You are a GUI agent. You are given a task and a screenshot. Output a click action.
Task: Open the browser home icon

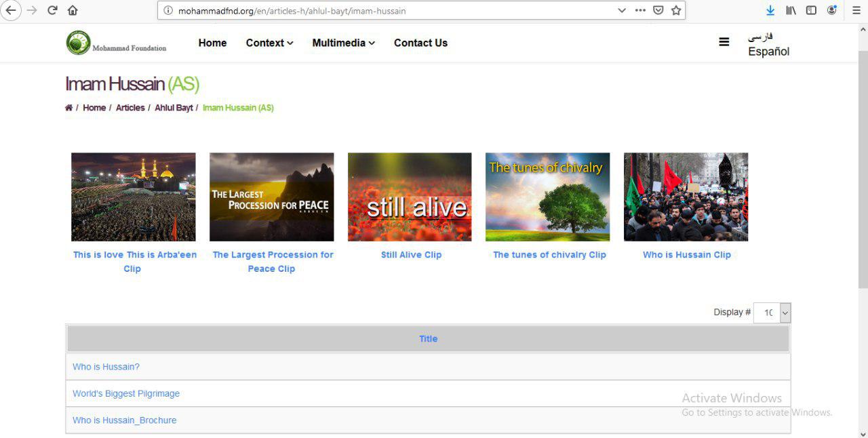pyautogui.click(x=73, y=10)
